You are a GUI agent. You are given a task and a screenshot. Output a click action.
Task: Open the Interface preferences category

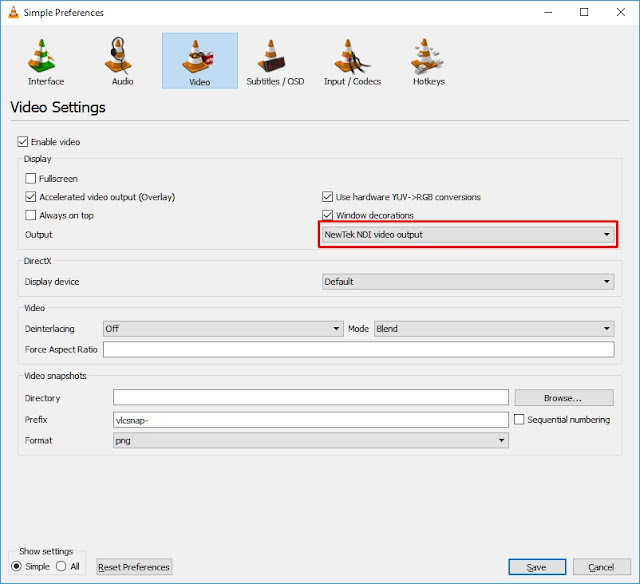pyautogui.click(x=46, y=61)
